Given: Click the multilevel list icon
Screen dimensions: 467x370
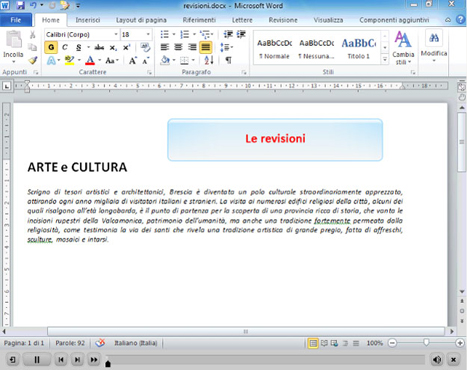Looking at the screenshot, I should 204,34.
